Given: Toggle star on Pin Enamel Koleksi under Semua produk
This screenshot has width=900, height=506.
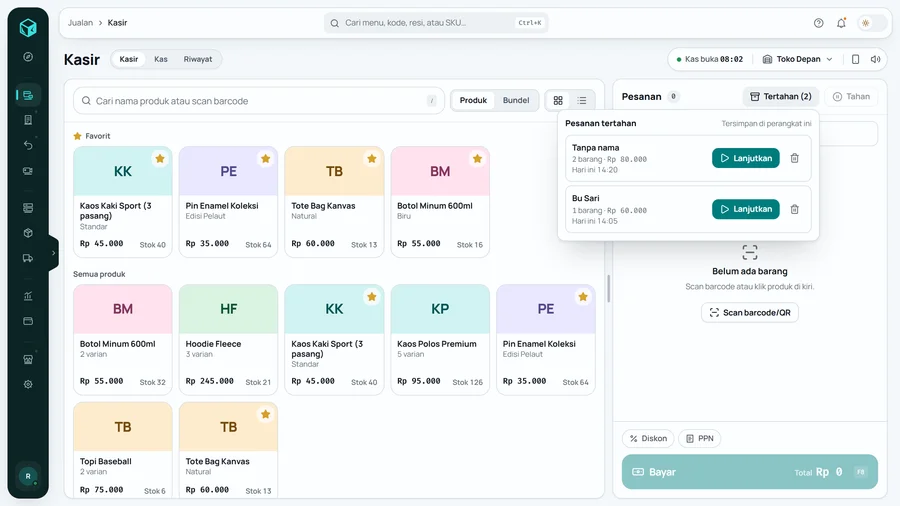Looking at the screenshot, I should (583, 297).
